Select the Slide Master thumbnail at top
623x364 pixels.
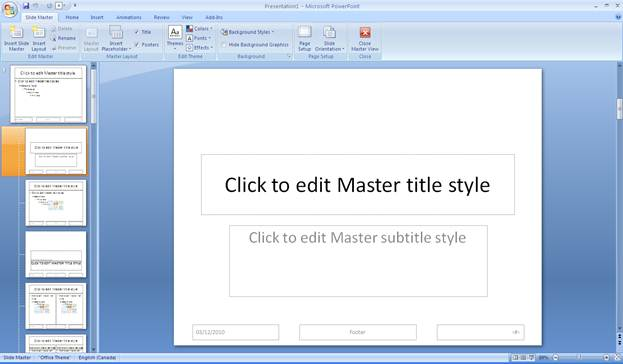click(x=48, y=94)
